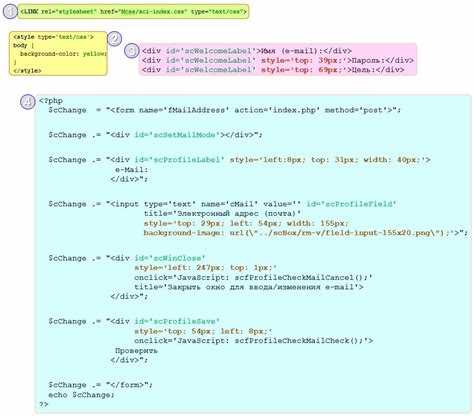Click the div line containing "Цель:"
This screenshot has width=474, height=416.
pyautogui.click(x=273, y=70)
